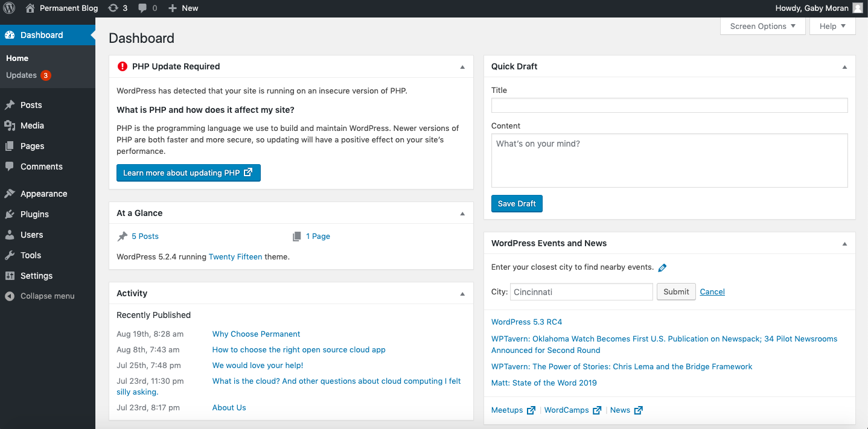Open the updates icon in admin bar
The height and width of the screenshot is (429, 868).
click(113, 8)
